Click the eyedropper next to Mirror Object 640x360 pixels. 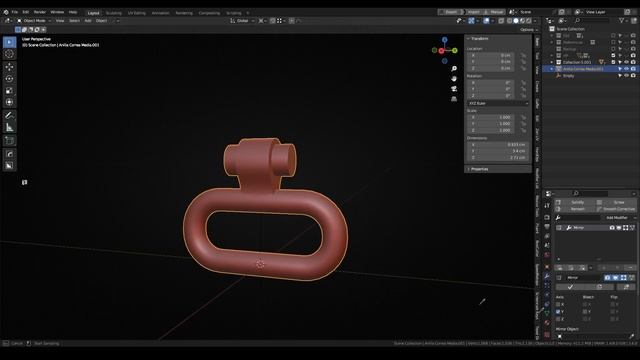pyautogui.click(x=631, y=336)
